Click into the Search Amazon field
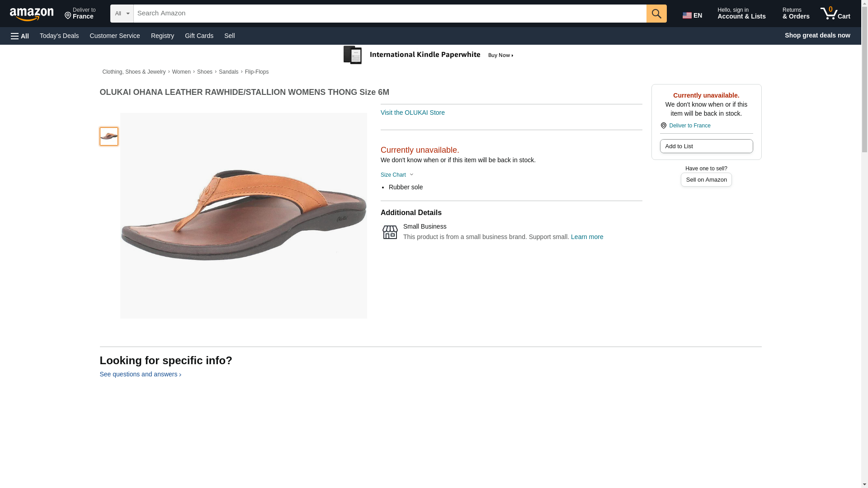868x488 pixels. pos(389,14)
